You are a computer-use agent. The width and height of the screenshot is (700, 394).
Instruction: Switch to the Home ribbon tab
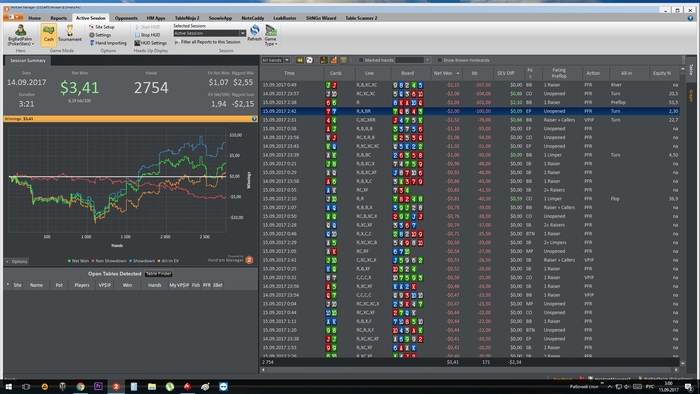(34, 18)
